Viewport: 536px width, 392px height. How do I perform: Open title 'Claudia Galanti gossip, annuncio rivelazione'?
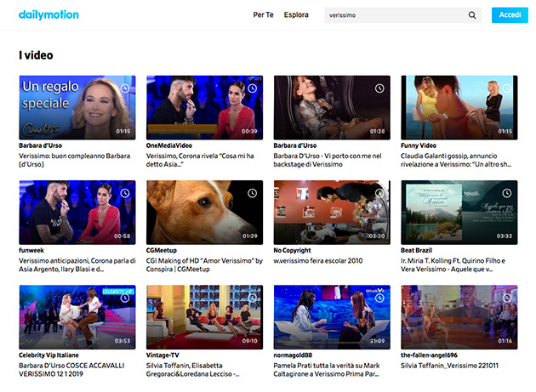(x=456, y=160)
